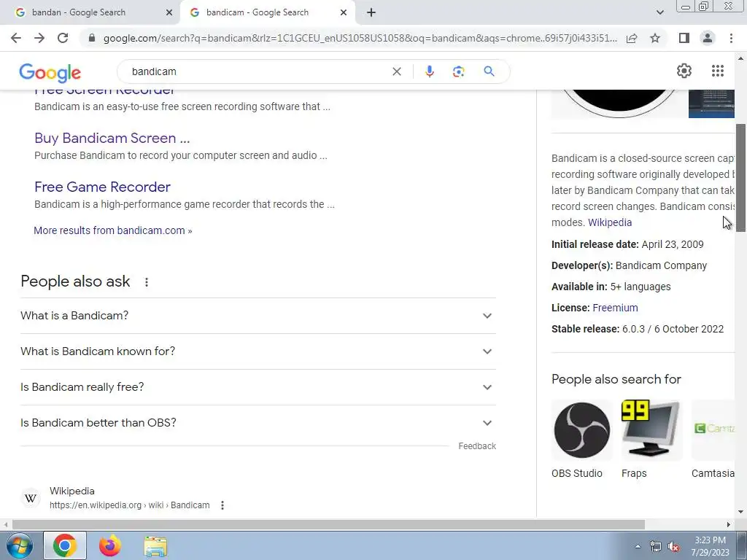Start voice search with the microphone icon
Screen dimensions: 747x560
429,71
